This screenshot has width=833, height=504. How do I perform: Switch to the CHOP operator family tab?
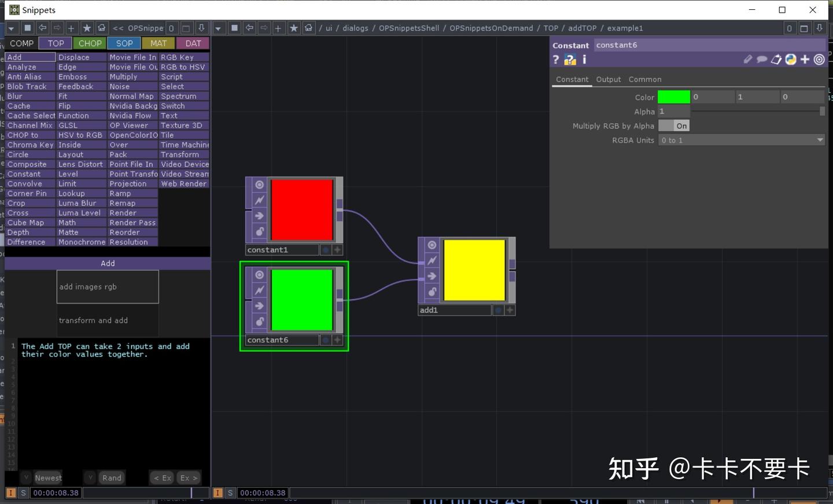point(90,43)
